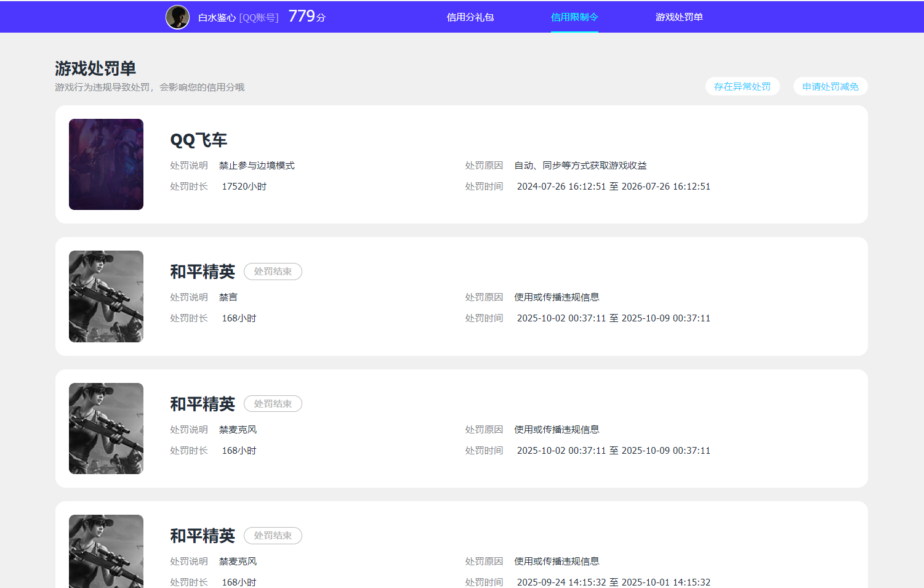Image resolution: width=924 pixels, height=588 pixels.
Task: Click the second 和平精英 game cover image
Action: tap(106, 429)
